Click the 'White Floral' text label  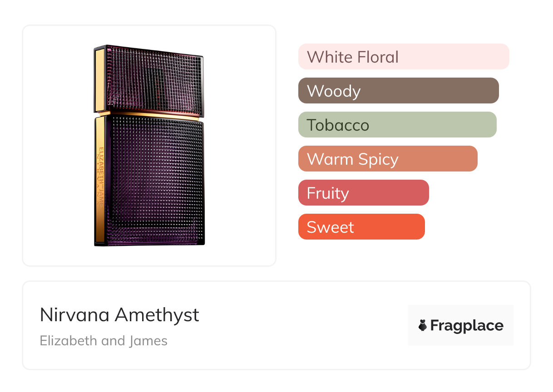click(x=353, y=57)
